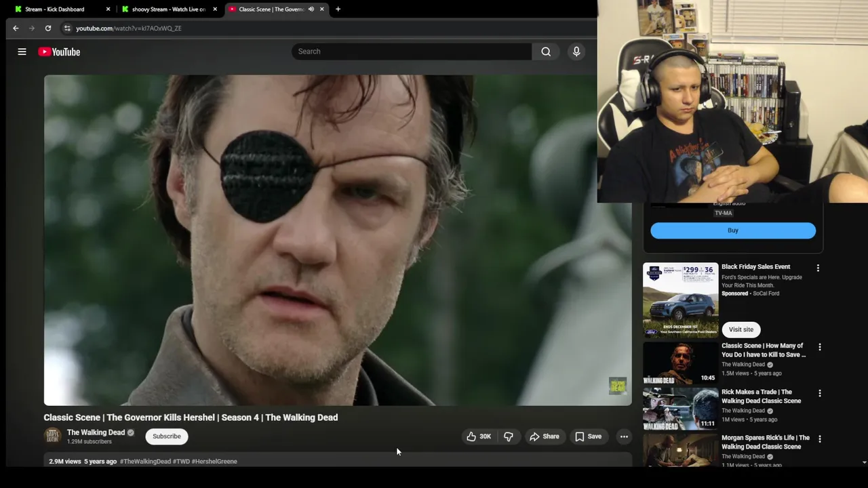Open options menu for Black Friday ad
This screenshot has width=868, height=488.
(818, 268)
